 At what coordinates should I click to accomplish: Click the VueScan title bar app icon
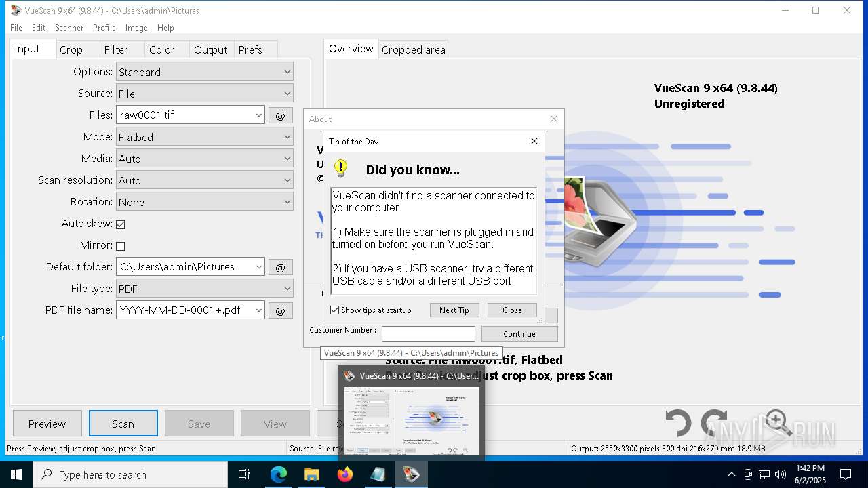tap(16, 11)
